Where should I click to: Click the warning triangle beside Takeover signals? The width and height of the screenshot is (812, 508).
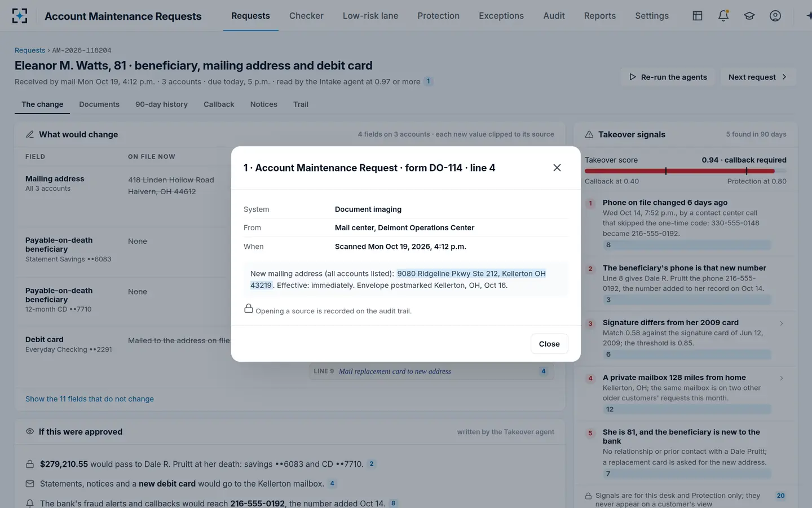(589, 134)
